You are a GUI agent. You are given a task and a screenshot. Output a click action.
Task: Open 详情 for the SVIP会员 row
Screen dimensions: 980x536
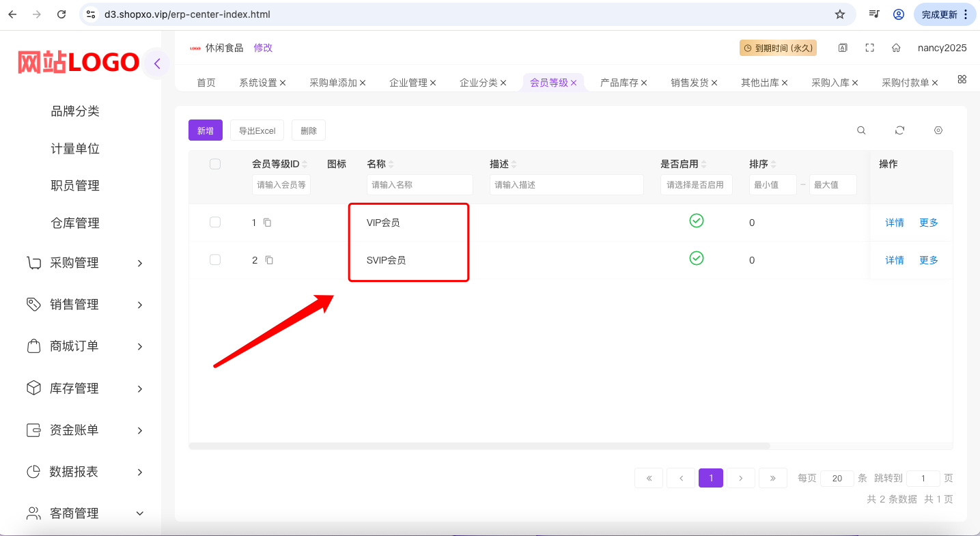[895, 260]
